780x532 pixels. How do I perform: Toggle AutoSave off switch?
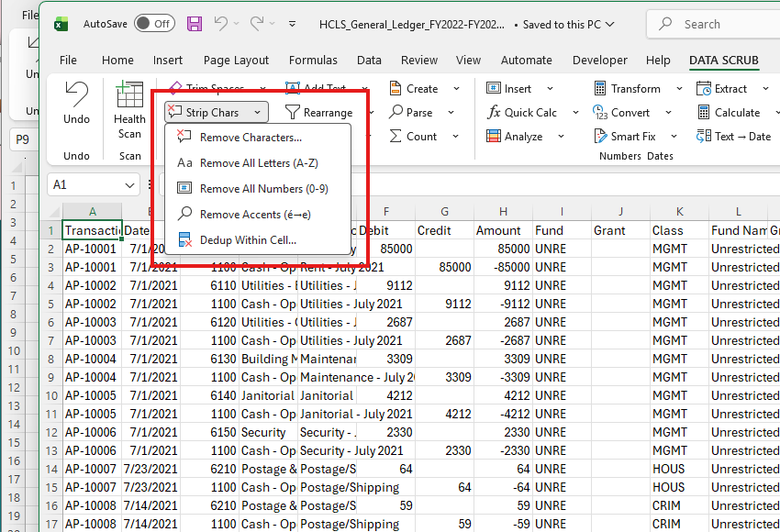154,24
